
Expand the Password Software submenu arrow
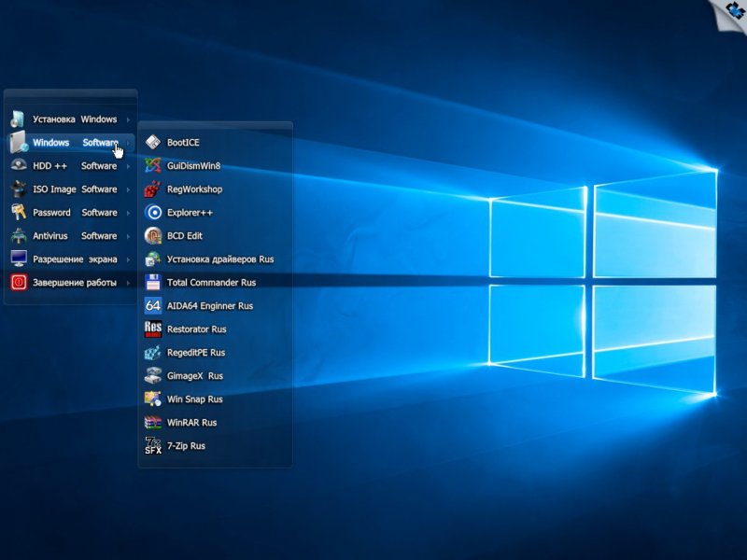pos(128,213)
